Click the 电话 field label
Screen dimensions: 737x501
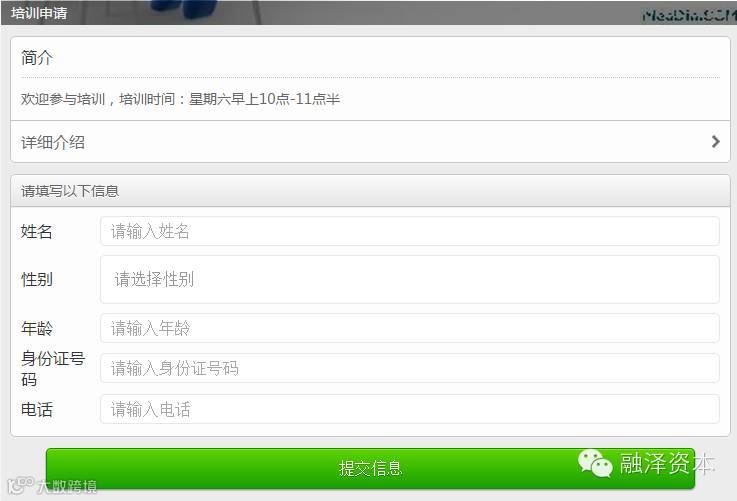[x=37, y=409]
